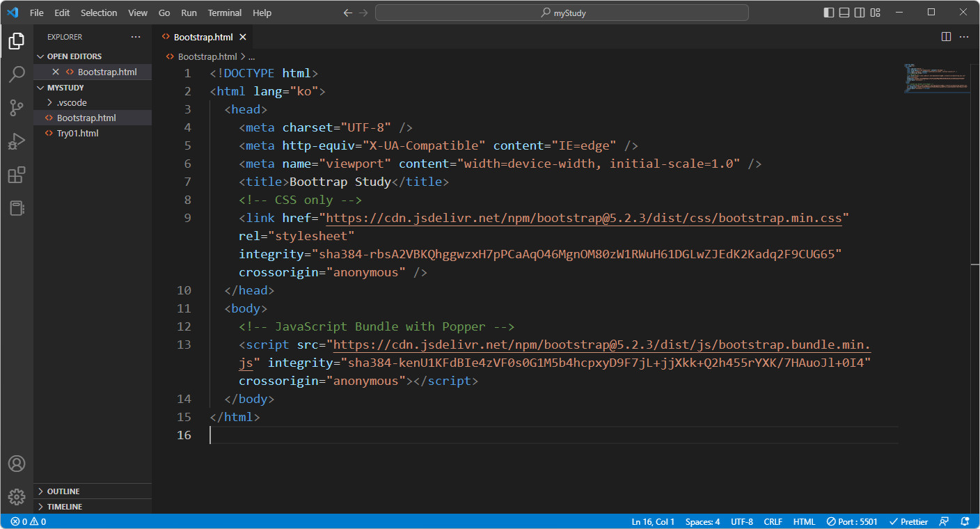The height and width of the screenshot is (529, 980).
Task: Change line endings via CRLF
Action: [773, 521]
